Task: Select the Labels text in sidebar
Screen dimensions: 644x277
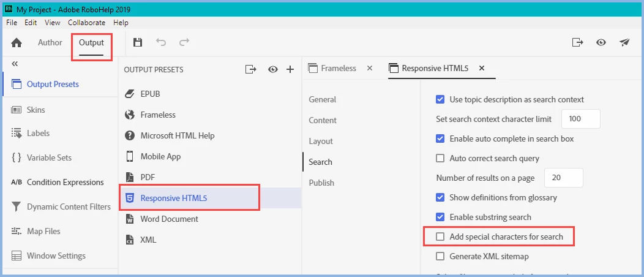Action: (38, 133)
